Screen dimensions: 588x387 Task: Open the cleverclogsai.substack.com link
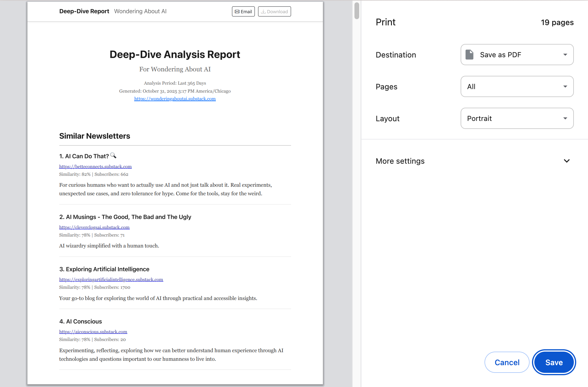pos(94,227)
